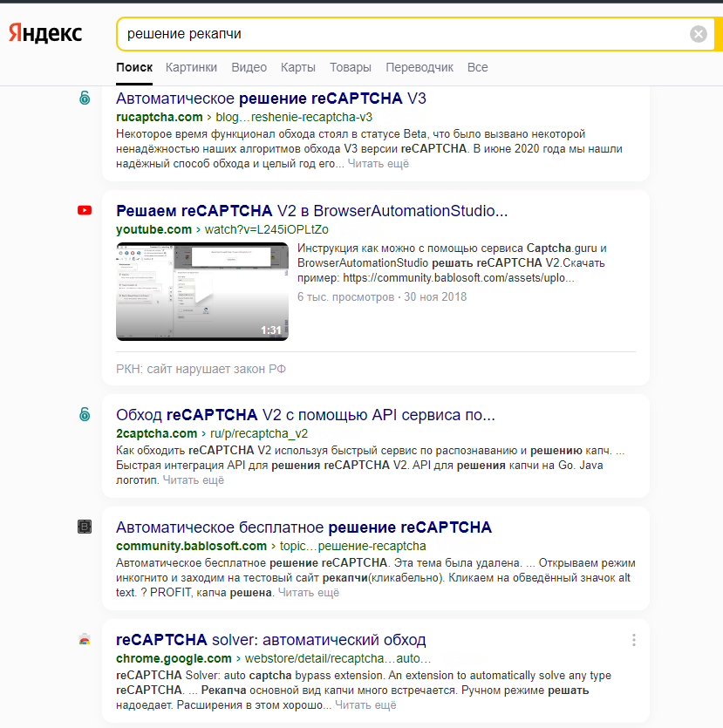The image size is (723, 728).
Task: Expand 'Читать ещё' in the bablosoft snippet
Action: 309,593
